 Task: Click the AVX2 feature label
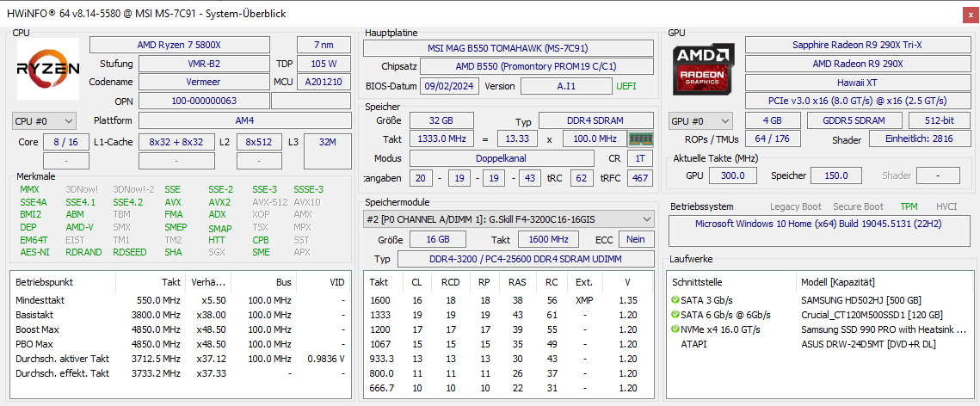click(219, 202)
